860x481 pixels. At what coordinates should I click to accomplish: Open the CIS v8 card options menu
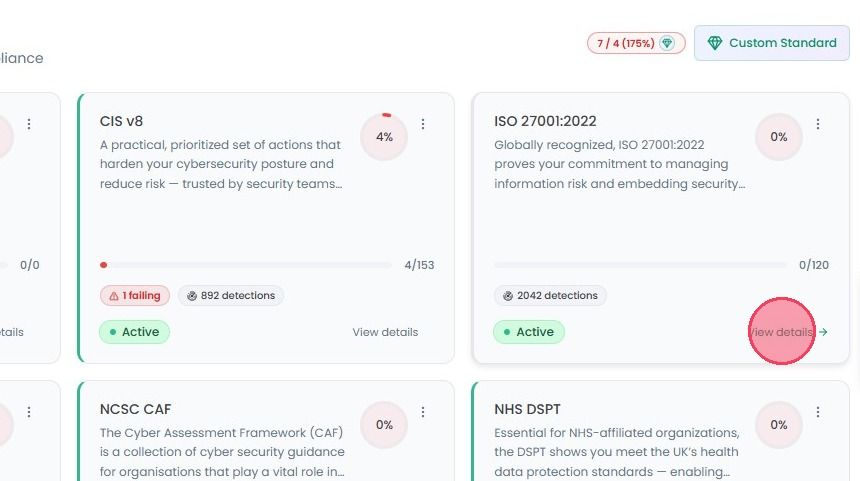[x=423, y=124]
